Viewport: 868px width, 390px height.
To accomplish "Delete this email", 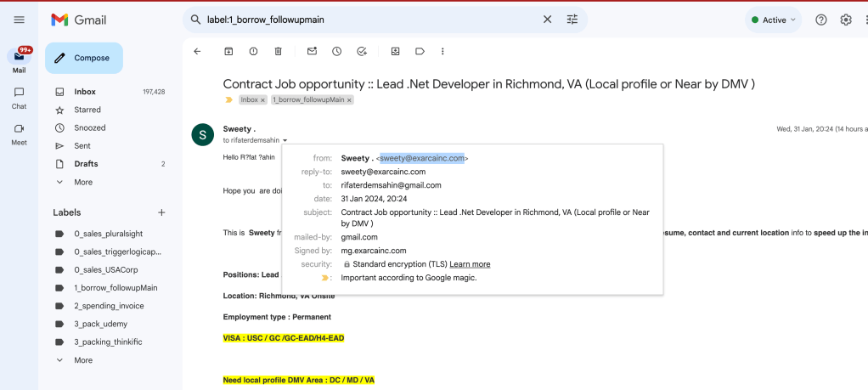I will point(279,51).
